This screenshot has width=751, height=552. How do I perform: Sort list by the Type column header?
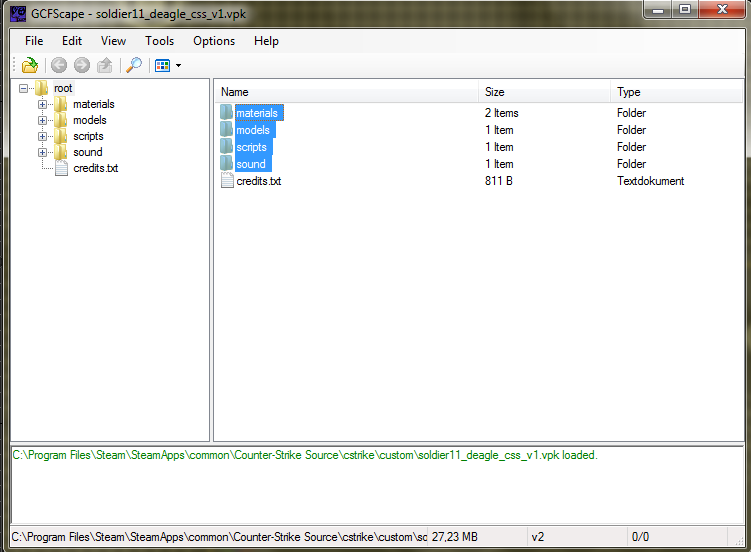[x=676, y=92]
